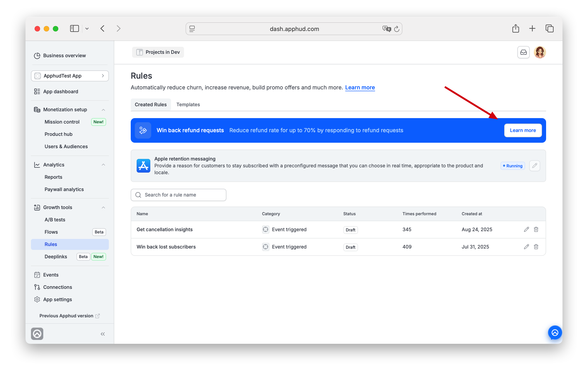The width and height of the screenshot is (588, 378).
Task: Edit Apple retention messaging settings
Action: pos(534,166)
